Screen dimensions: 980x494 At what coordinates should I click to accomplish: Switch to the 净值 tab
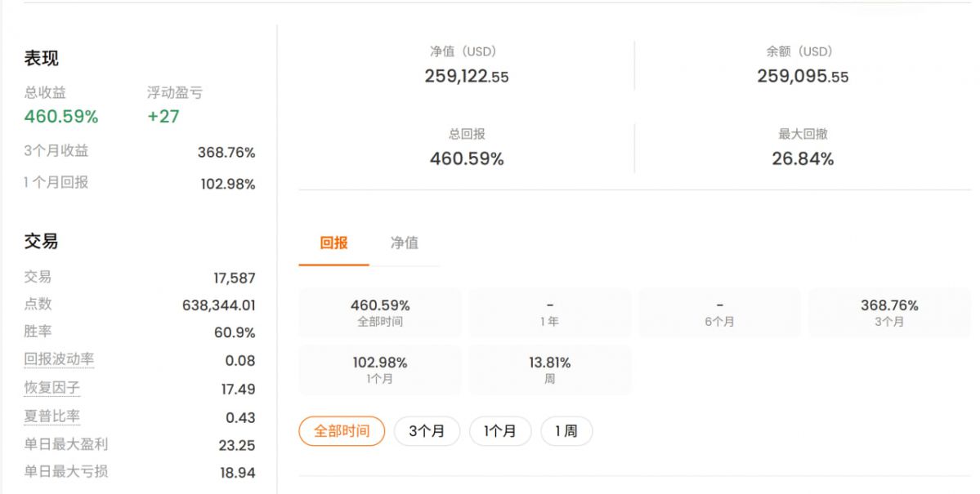point(405,243)
